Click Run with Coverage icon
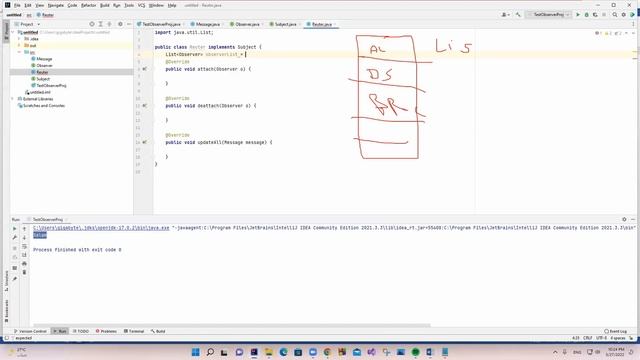This screenshot has width=640, height=360. pos(595,15)
